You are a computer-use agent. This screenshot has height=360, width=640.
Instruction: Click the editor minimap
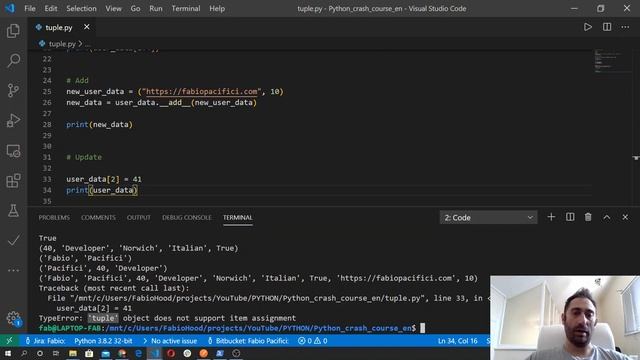(613, 61)
